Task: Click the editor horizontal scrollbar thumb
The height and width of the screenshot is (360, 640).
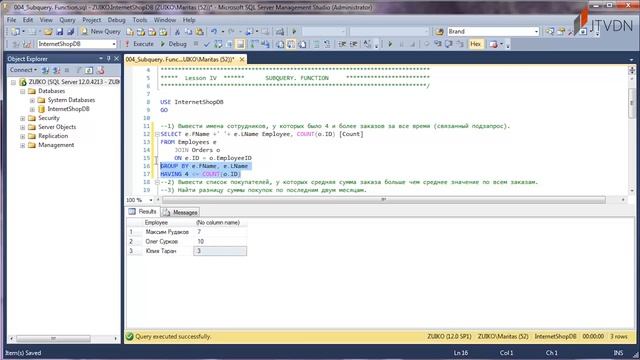Action: pyautogui.click(x=384, y=200)
